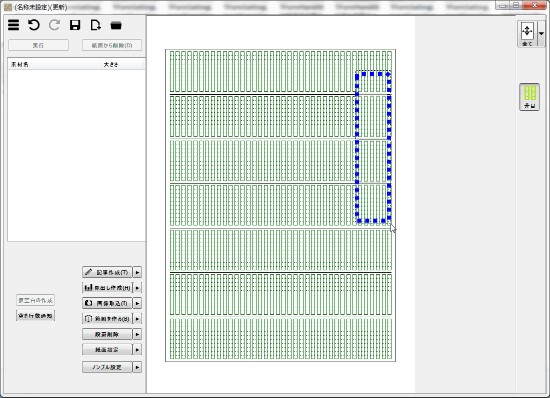The image size is (550, 398).
Task: Expand the arrow next to 段罫削除
Action: point(138,334)
